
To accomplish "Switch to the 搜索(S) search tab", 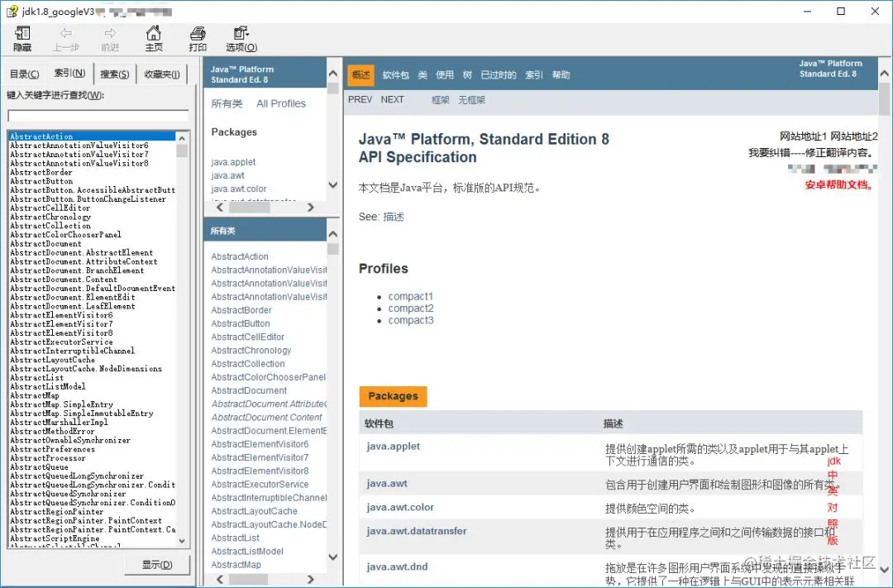I will click(114, 74).
